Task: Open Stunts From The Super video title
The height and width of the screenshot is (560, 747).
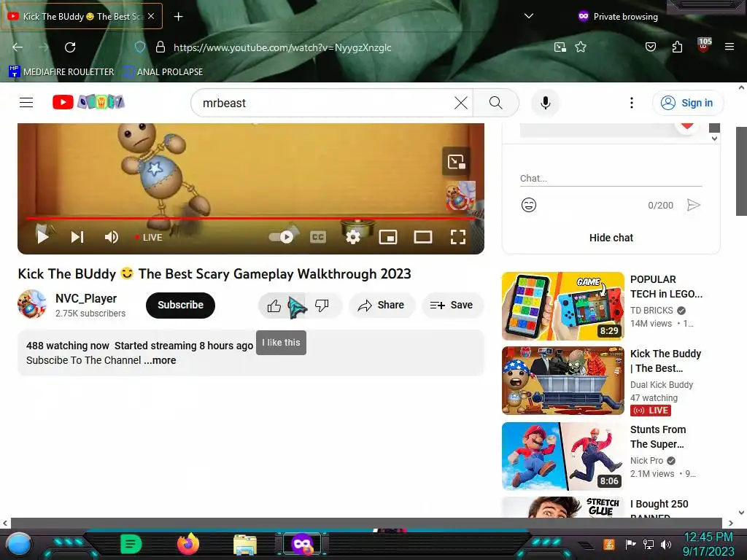Action: (x=658, y=437)
